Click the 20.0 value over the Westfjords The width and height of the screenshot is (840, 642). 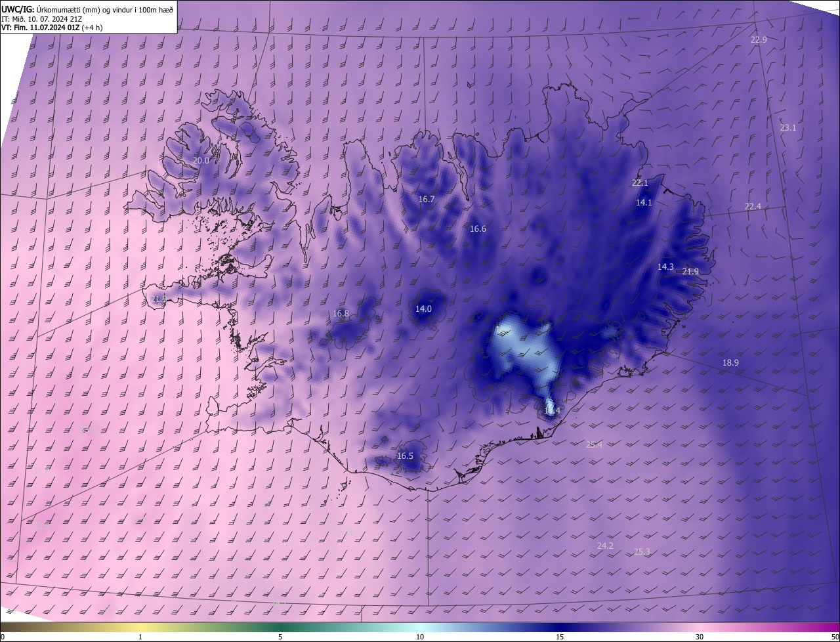coord(201,160)
